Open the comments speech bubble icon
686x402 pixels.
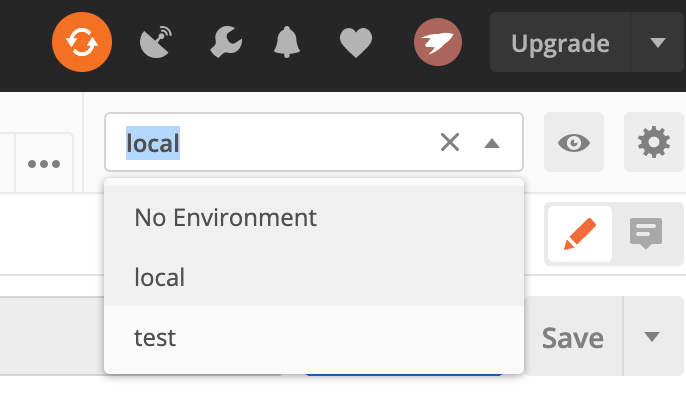[646, 234]
